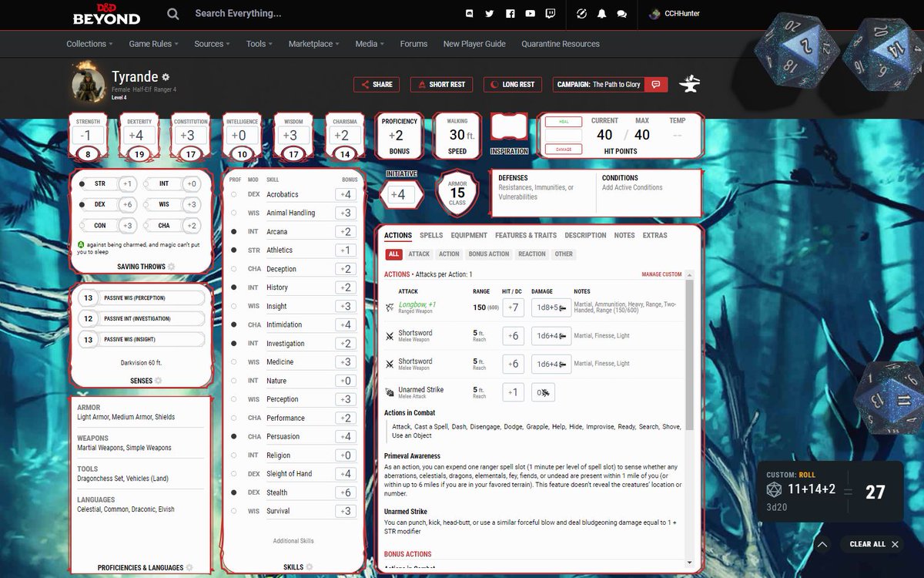This screenshot has height=578, width=924.
Task: Expand the Marketplace menu
Action: 313,44
